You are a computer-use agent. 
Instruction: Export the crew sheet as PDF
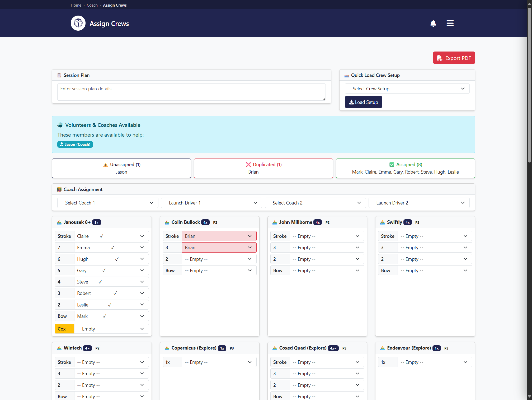tap(454, 58)
